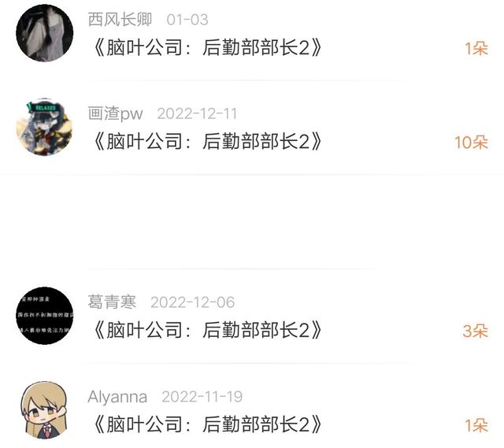Click the 1朵 count in 西风长卿's row
Image resolution: width=504 pixels, height=448 pixels.
pyautogui.click(x=476, y=49)
